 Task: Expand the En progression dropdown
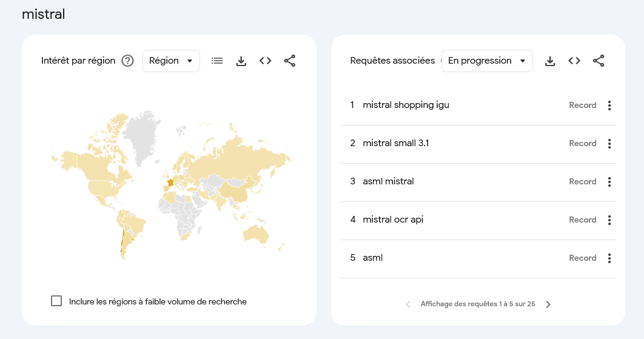coord(487,61)
